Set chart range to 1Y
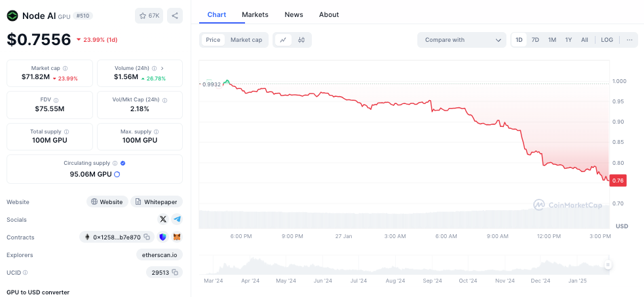Image resolution: width=644 pixels, height=297 pixels. tap(569, 40)
